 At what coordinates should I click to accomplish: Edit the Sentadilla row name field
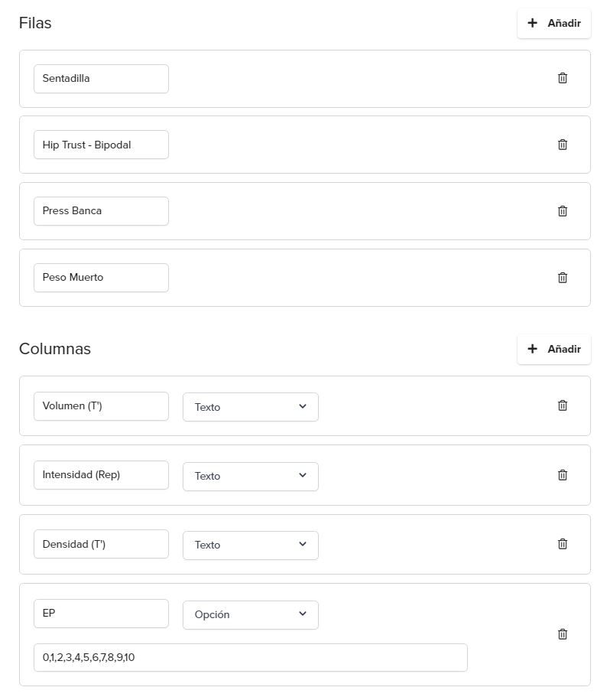point(101,79)
